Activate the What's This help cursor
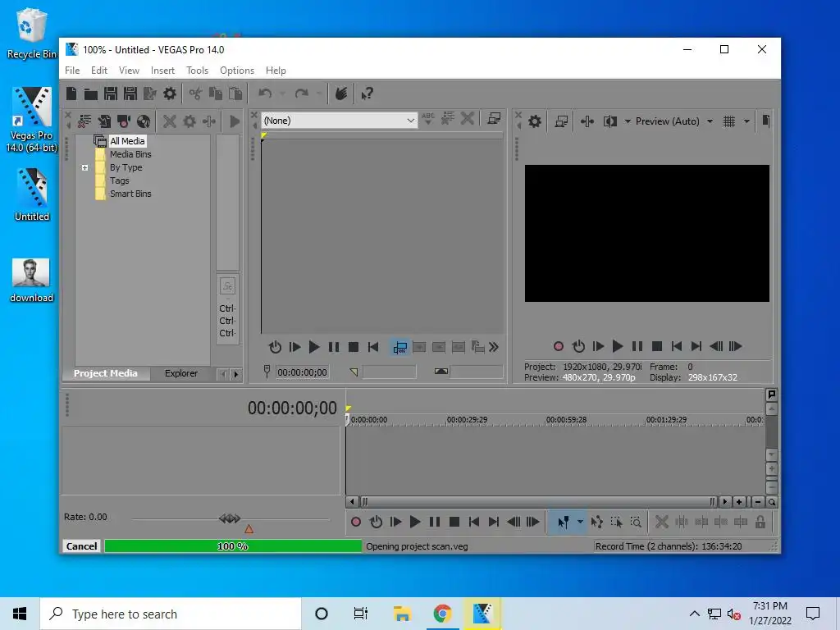This screenshot has height=630, width=840. pyautogui.click(x=367, y=94)
